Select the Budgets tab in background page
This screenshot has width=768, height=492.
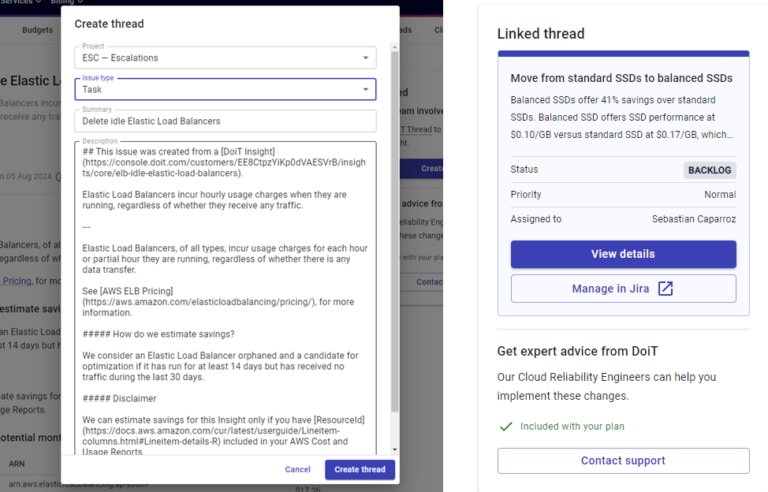pos(37,30)
